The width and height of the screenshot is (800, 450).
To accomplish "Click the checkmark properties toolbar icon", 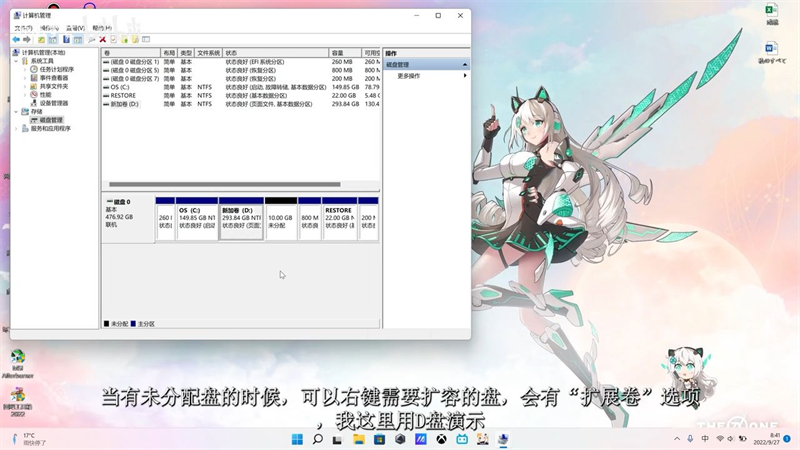I will click(113, 39).
